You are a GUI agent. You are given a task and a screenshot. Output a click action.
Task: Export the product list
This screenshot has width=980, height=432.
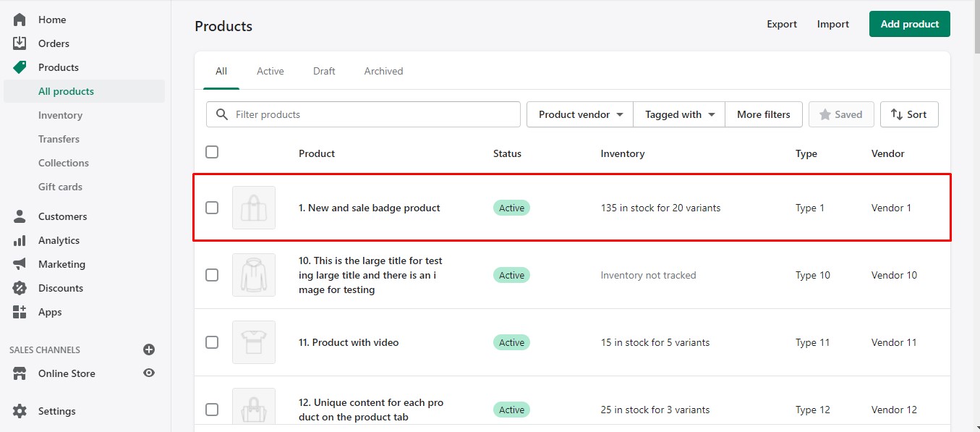point(781,24)
